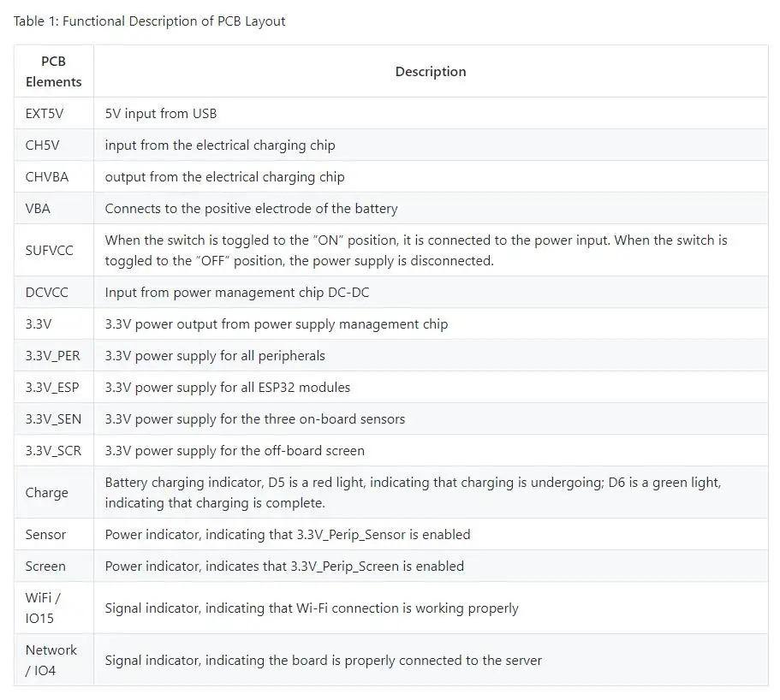Screen dimensions: 780x700
Task: Select the '3.3V' element cell
Action: [x=54, y=323]
